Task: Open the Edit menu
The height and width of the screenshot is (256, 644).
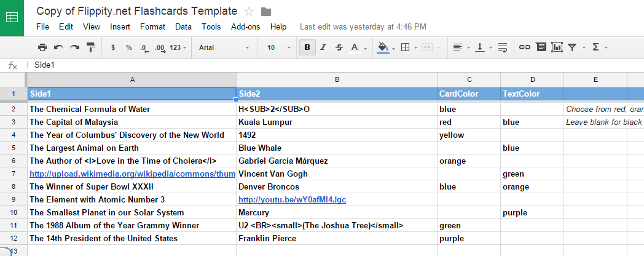Action: pyautogui.click(x=66, y=26)
